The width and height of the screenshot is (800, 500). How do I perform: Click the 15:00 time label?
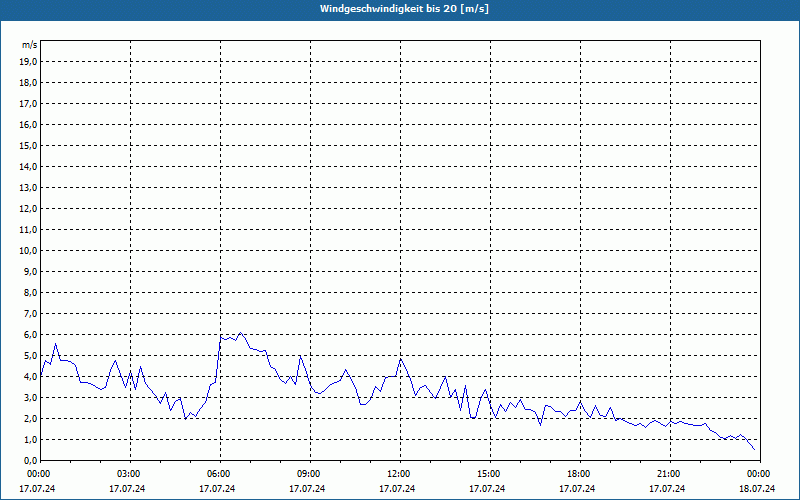click(x=490, y=474)
